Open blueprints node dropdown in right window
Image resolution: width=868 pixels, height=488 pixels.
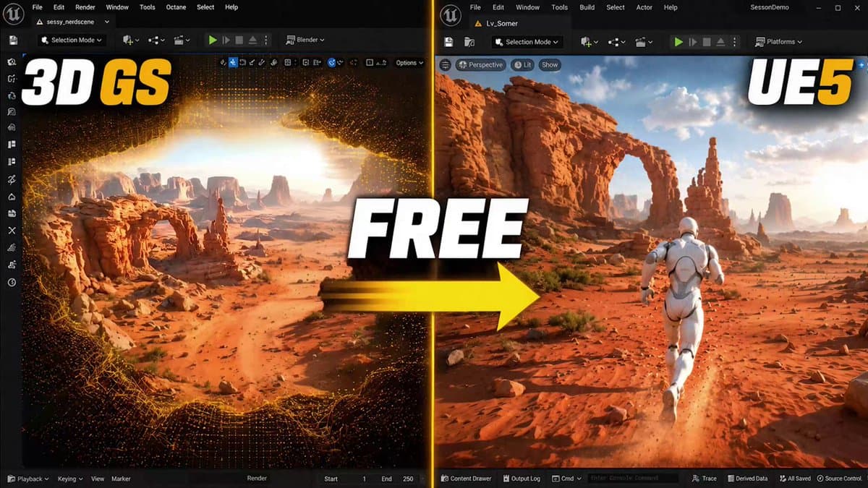[x=616, y=42]
